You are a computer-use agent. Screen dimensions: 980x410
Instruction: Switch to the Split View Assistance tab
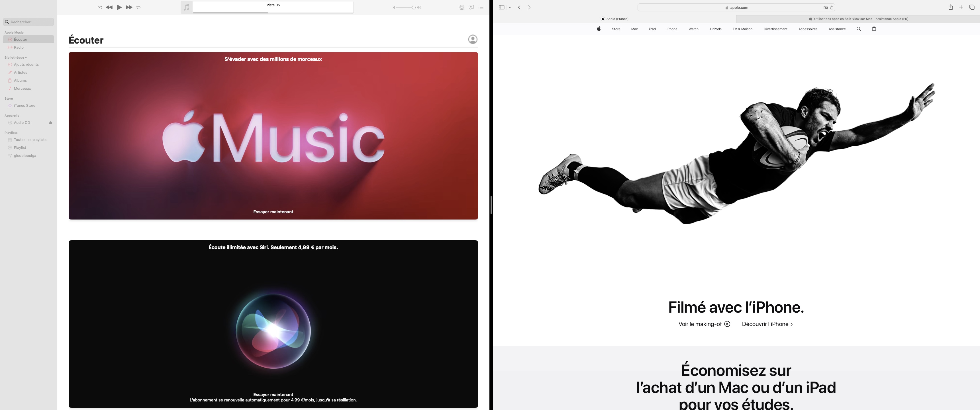click(x=858, y=19)
